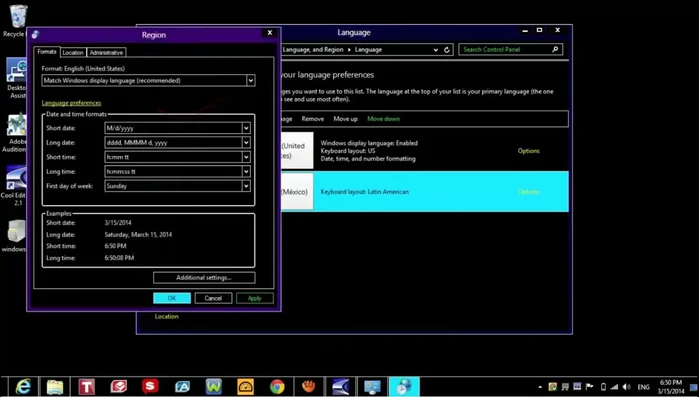Click Remove in Language window toolbar

tap(312, 119)
